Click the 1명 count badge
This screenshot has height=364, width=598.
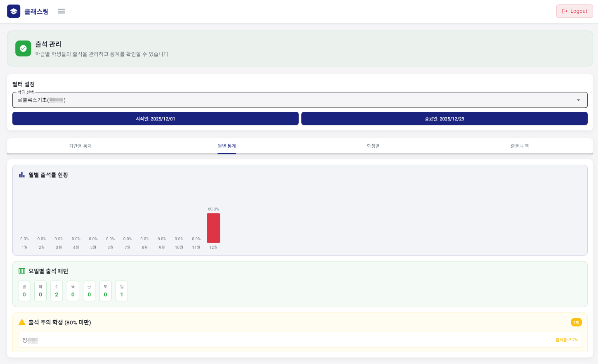coord(576,322)
